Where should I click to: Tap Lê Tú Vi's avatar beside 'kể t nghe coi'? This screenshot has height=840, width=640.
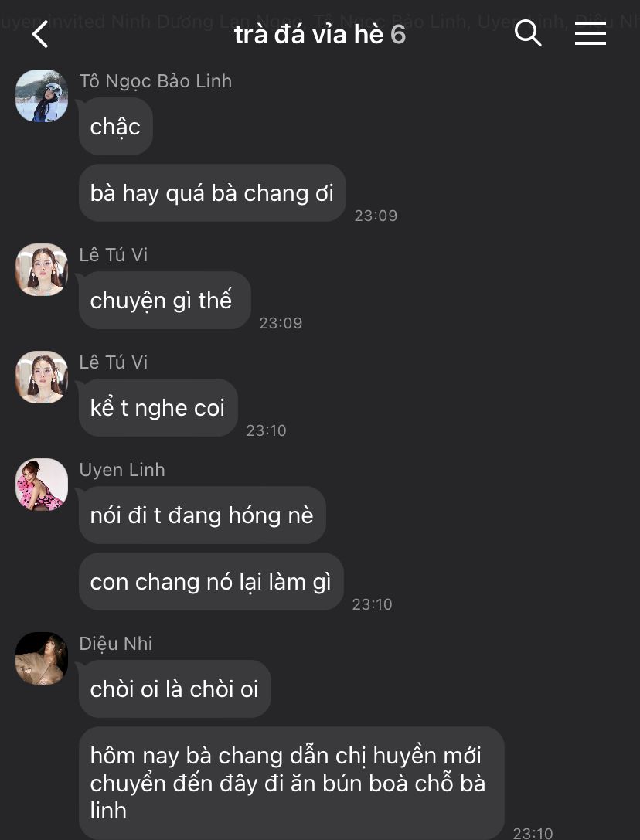(42, 377)
